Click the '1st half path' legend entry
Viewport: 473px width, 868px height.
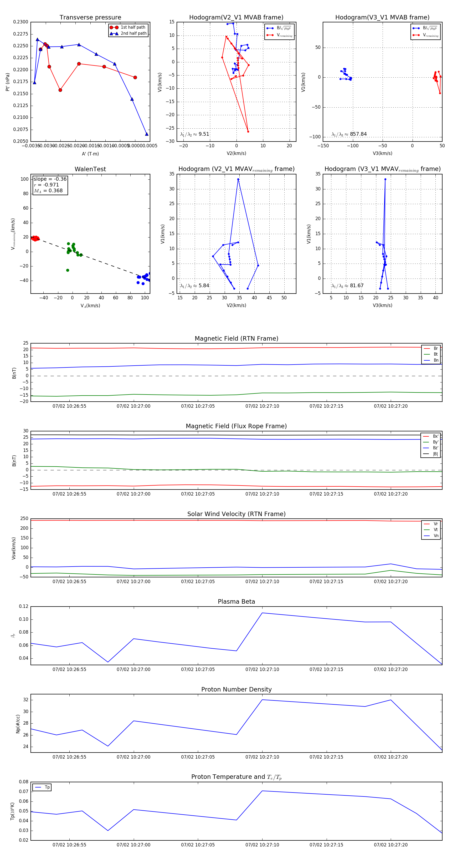pos(133,27)
